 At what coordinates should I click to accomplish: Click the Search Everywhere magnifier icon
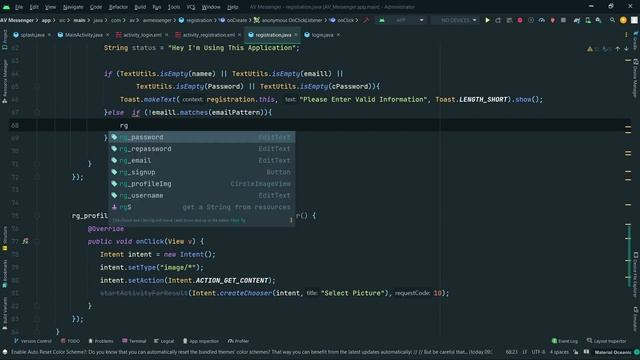coord(612,20)
